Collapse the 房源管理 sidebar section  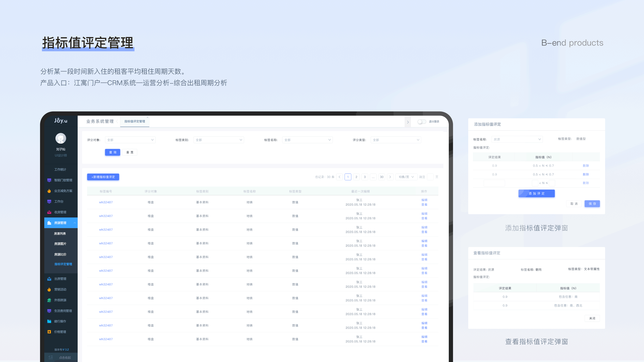click(x=74, y=223)
